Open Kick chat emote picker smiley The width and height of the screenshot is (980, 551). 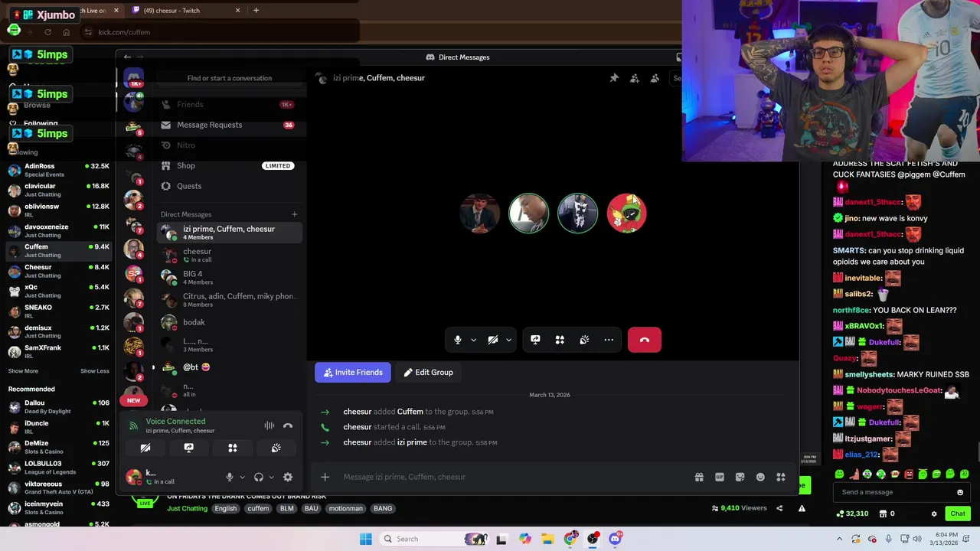[960, 492]
